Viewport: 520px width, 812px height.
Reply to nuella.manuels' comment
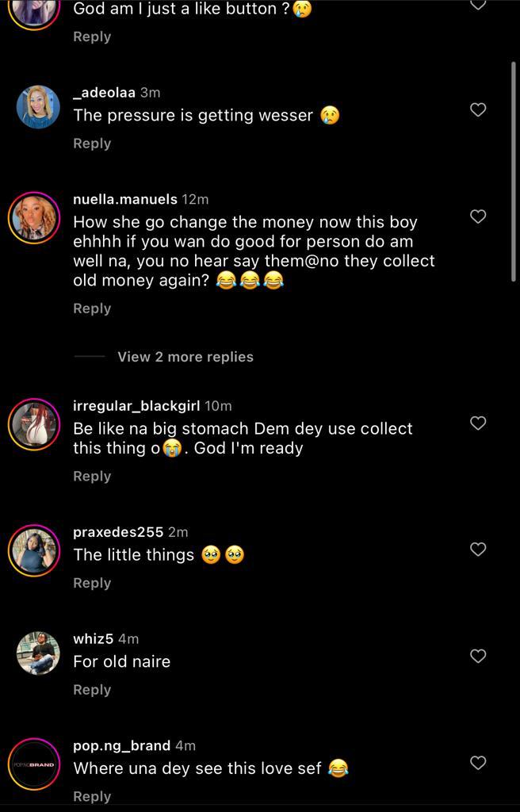[x=92, y=308]
